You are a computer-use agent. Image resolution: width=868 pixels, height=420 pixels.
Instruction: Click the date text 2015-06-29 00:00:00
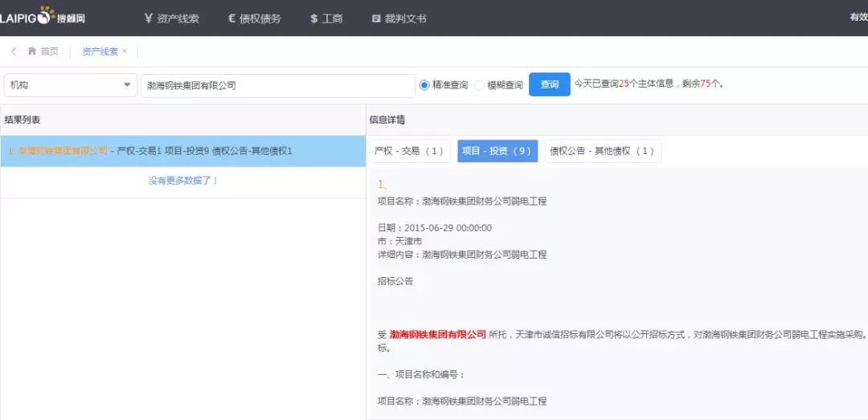pyautogui.click(x=448, y=228)
